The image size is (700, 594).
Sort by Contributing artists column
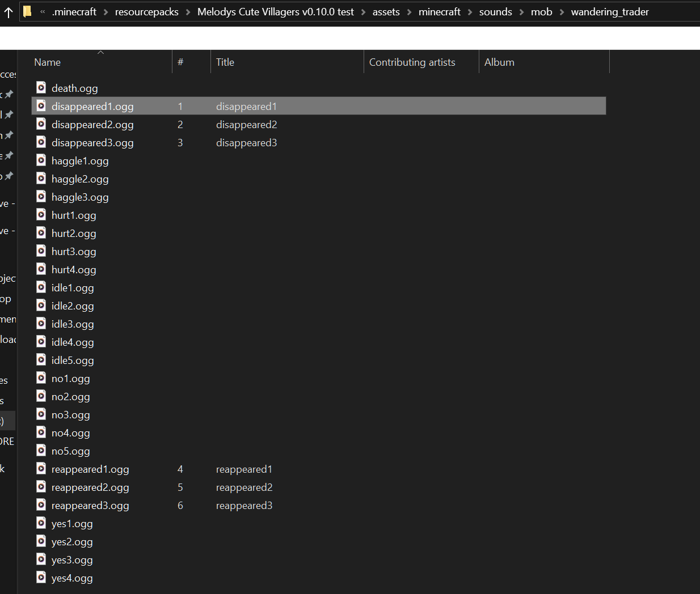(412, 62)
